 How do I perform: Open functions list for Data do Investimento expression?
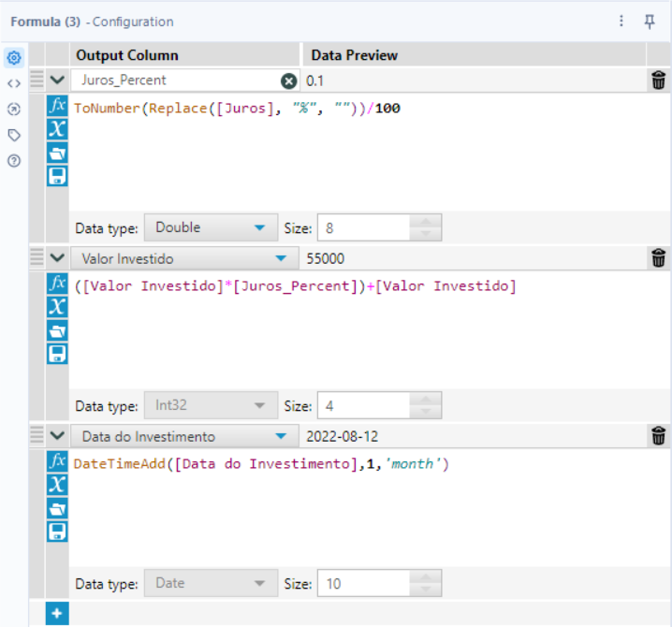point(57,461)
